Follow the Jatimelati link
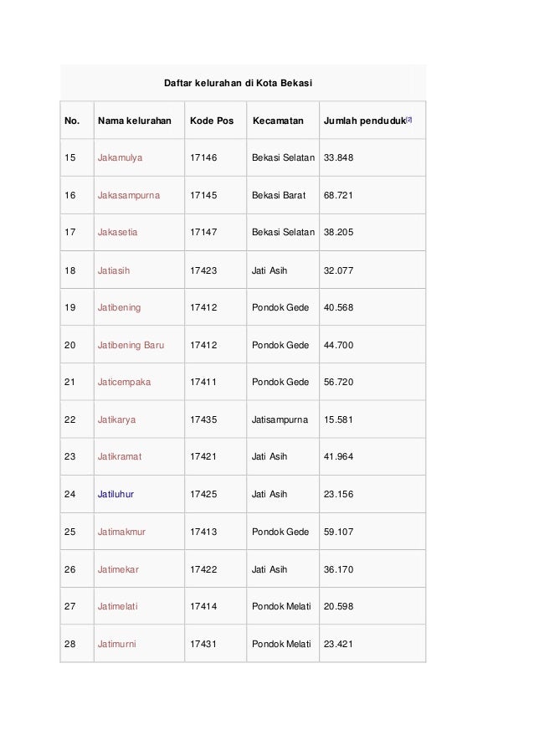 click(x=119, y=606)
